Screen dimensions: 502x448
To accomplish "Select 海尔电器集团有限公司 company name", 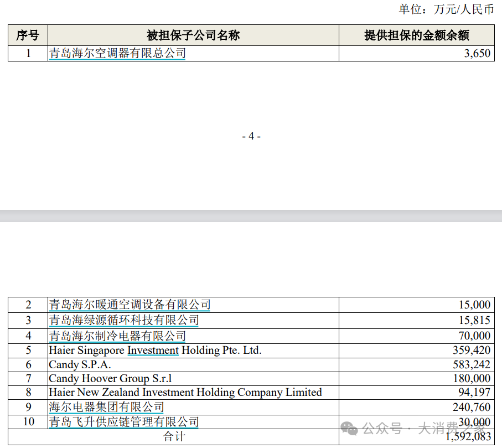I will coord(106,407).
